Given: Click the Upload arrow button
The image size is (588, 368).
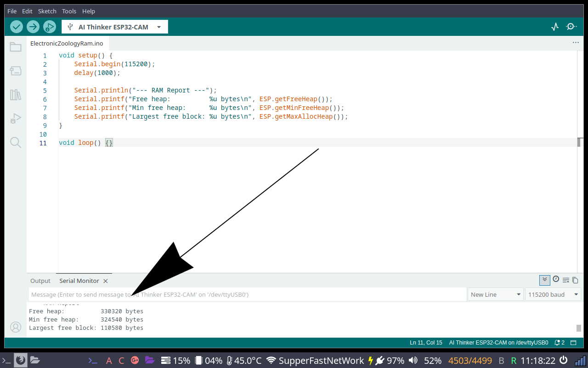Looking at the screenshot, I should pyautogui.click(x=33, y=27).
